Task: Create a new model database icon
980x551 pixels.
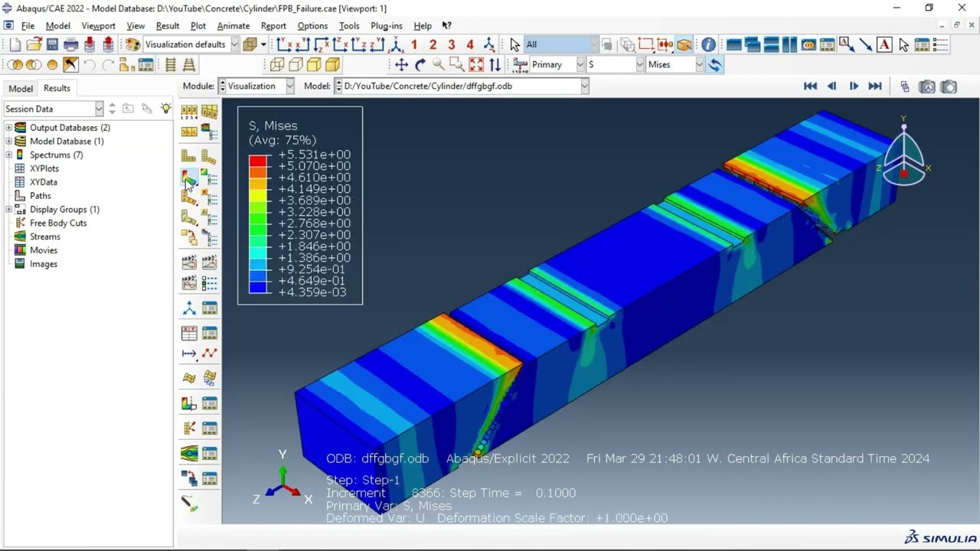Action: click(x=15, y=44)
